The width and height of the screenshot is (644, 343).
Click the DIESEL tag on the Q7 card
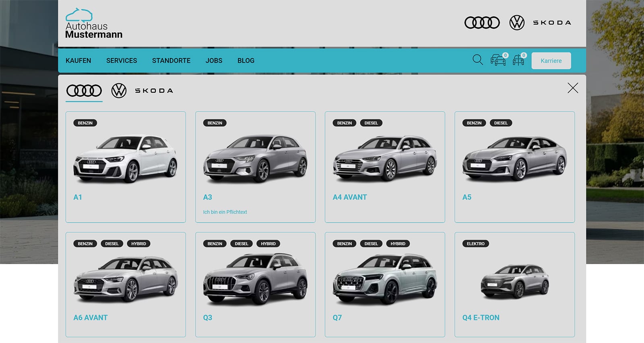pos(371,244)
